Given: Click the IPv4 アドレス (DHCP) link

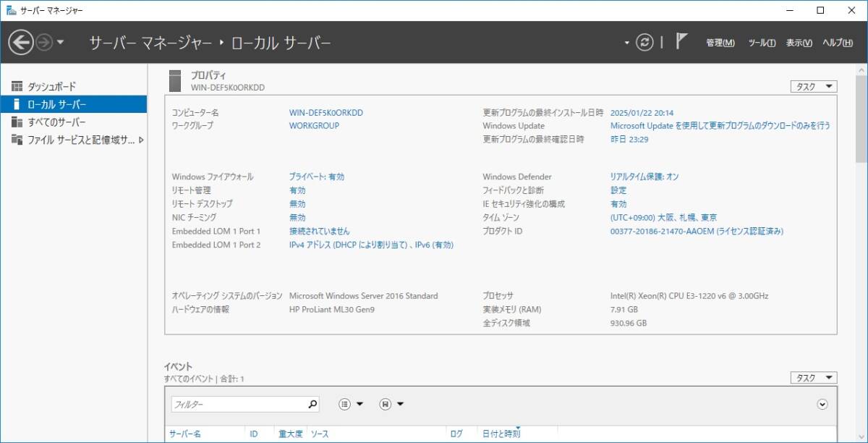Looking at the screenshot, I should (371, 245).
